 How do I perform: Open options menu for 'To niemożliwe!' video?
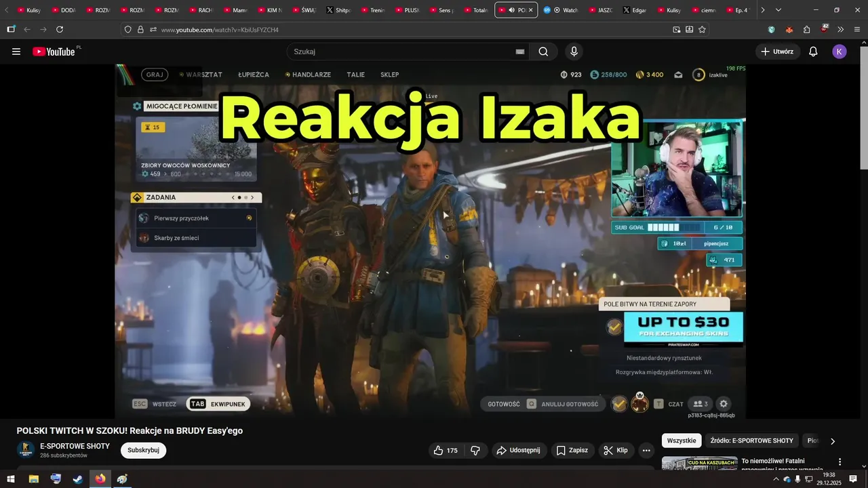click(x=840, y=462)
